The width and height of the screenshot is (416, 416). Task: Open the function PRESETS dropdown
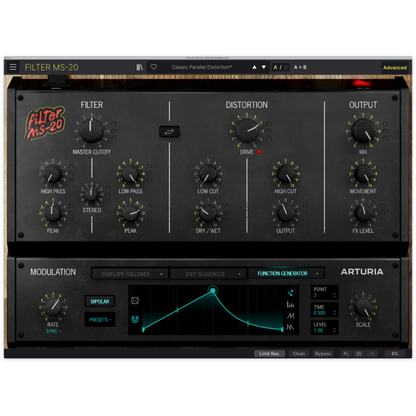100,320
